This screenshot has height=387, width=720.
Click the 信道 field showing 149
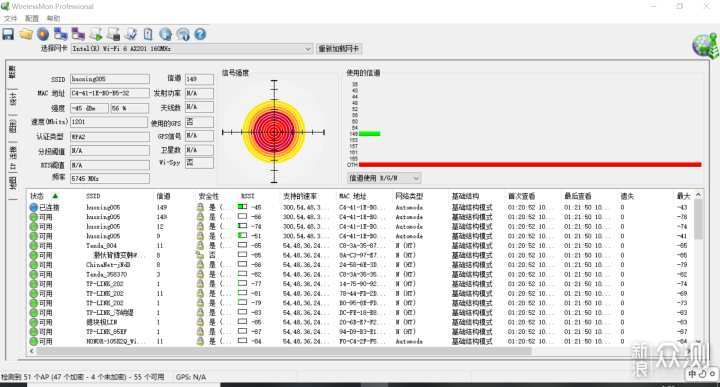(x=199, y=79)
